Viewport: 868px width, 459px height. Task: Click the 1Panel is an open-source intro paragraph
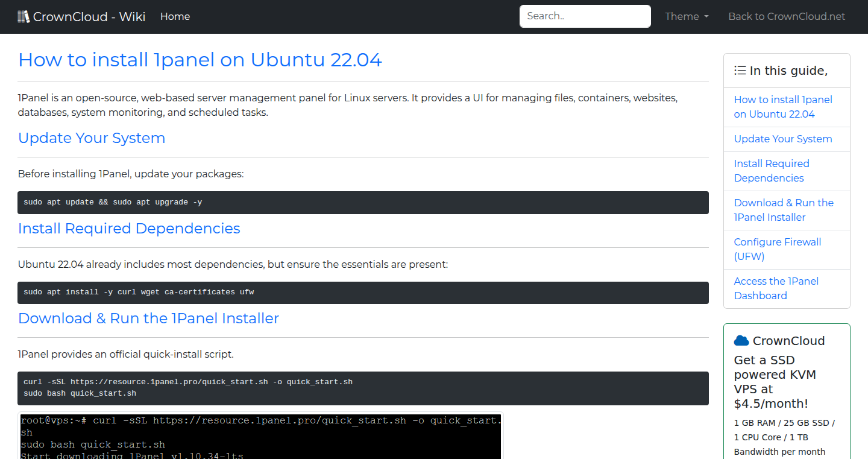(x=348, y=105)
